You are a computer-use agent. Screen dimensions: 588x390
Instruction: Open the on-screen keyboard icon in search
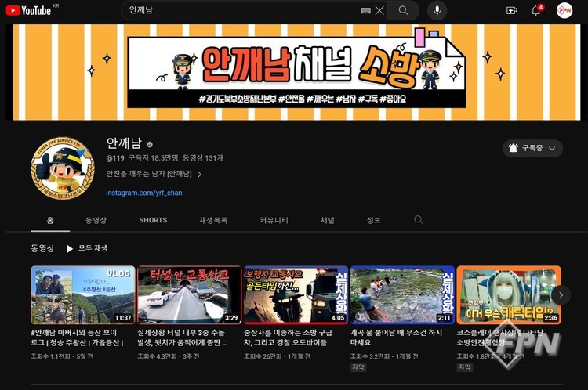click(365, 10)
